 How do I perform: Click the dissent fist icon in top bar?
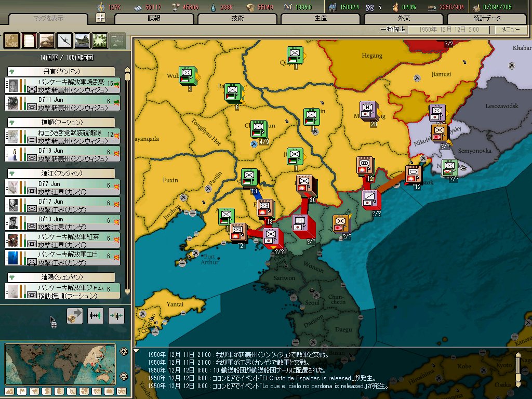[395, 7]
